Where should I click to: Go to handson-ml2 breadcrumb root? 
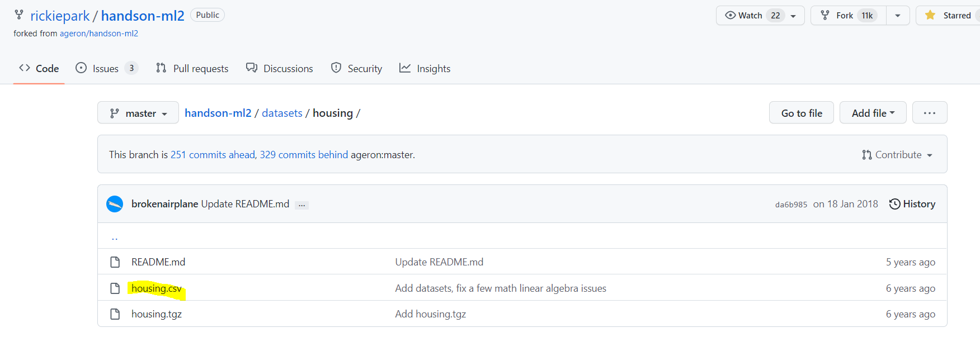[218, 113]
